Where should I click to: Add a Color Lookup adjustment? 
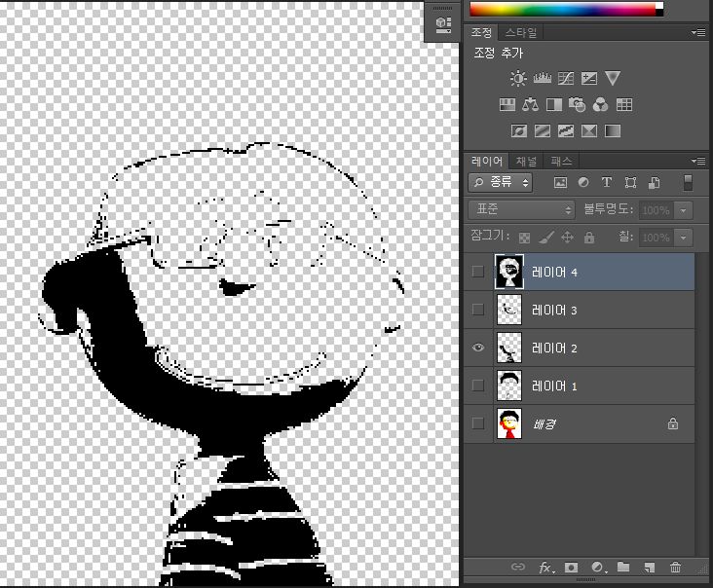point(624,105)
